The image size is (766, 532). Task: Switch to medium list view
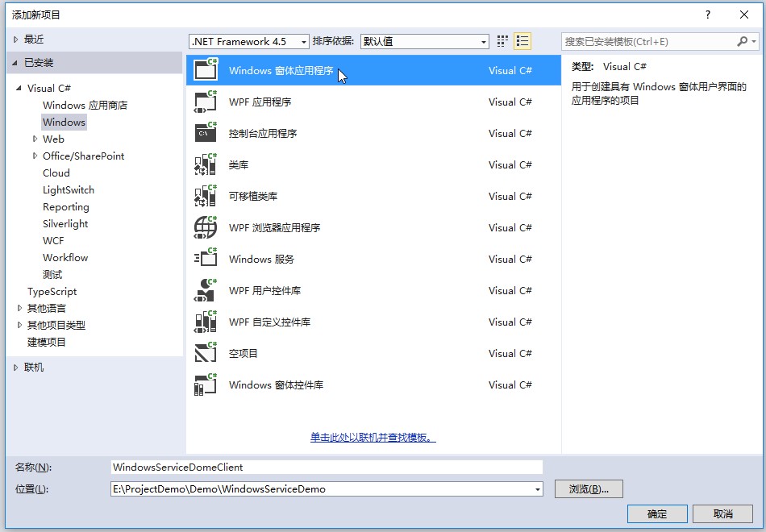point(522,41)
